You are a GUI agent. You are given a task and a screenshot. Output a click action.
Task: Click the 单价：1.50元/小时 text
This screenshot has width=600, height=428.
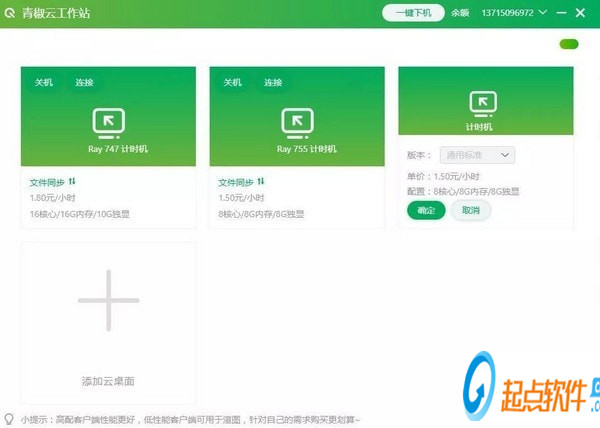pos(443,176)
